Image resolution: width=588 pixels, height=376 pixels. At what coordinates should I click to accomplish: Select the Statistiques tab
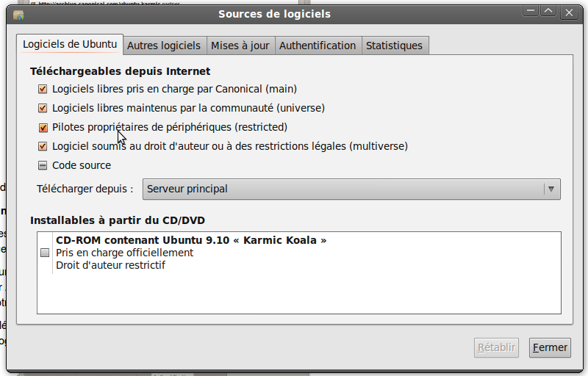point(394,46)
